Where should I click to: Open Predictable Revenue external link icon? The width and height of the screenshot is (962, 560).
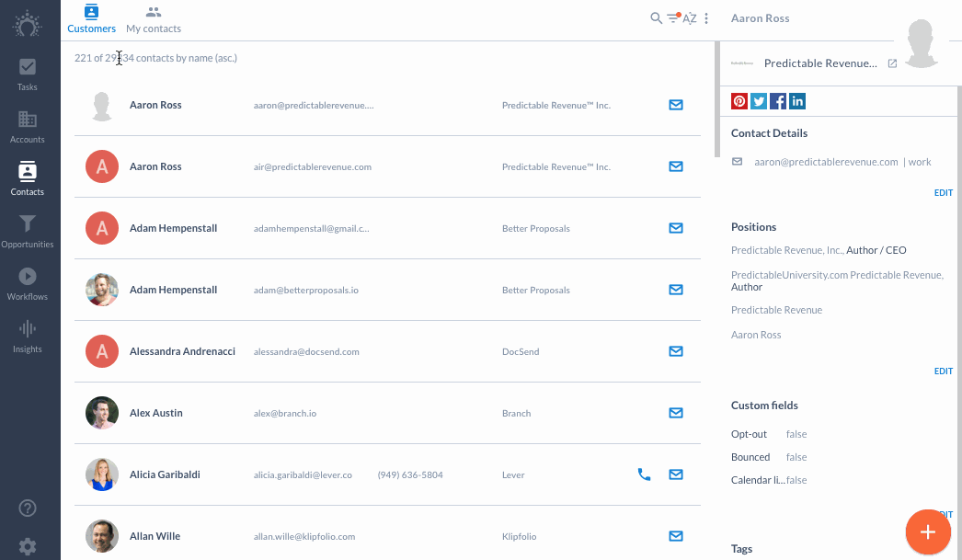pos(892,63)
